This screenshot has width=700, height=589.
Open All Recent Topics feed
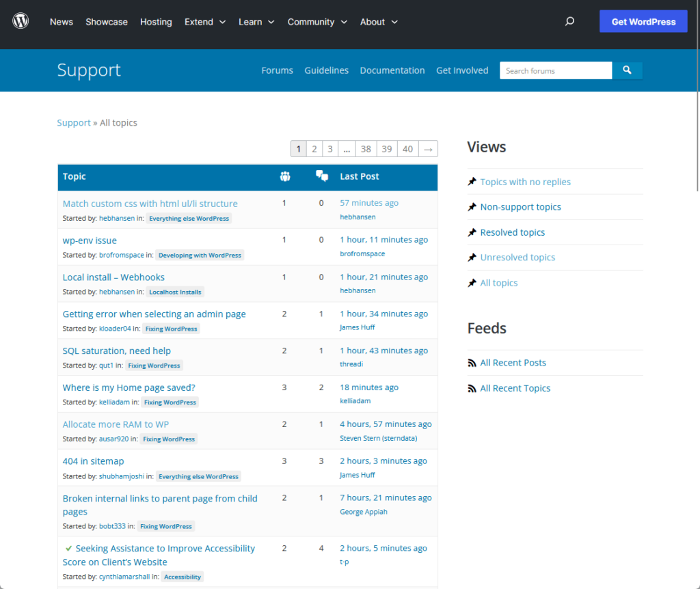tap(515, 388)
